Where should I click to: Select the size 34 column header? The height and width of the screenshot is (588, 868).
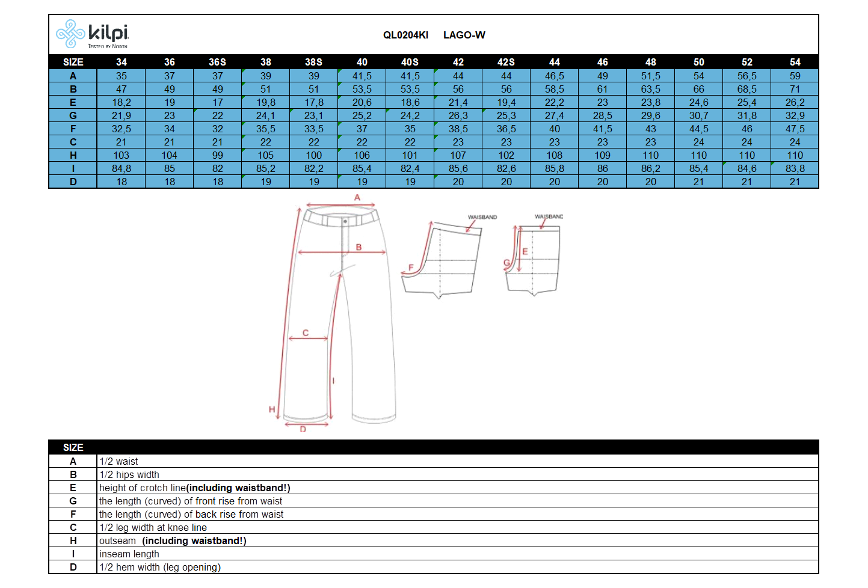(x=122, y=62)
